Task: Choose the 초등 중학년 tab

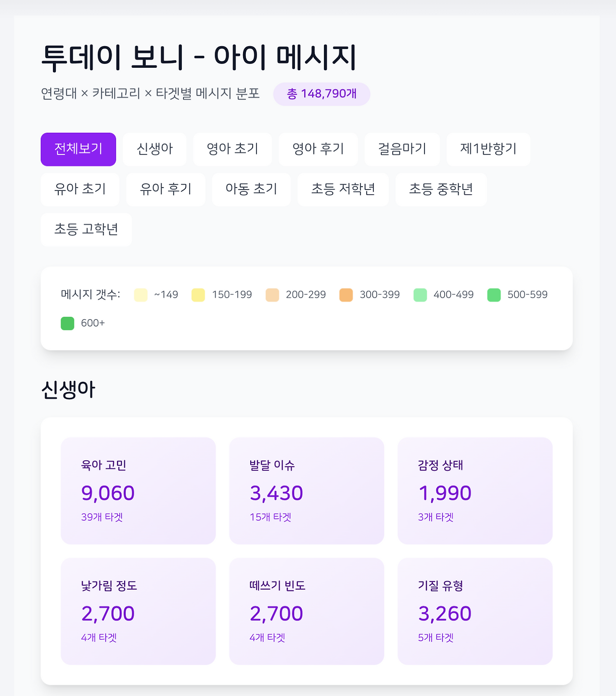Action: (441, 190)
